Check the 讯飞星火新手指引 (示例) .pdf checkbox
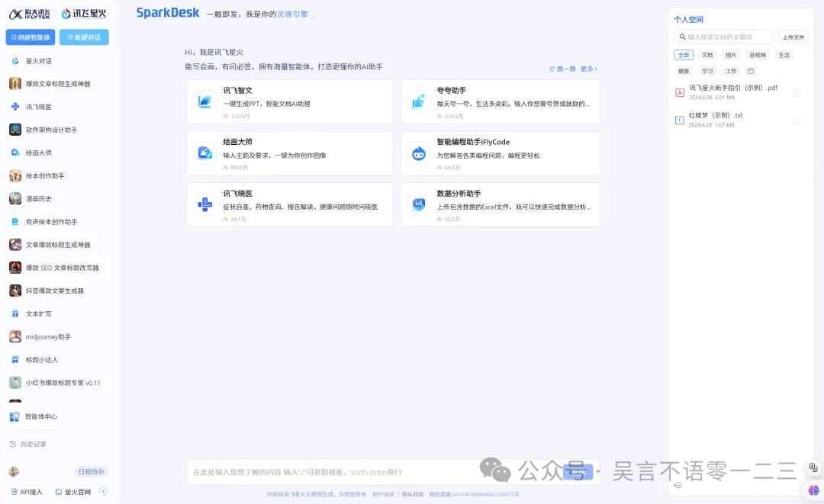Screen dimensions: 824x504 [x=797, y=93]
